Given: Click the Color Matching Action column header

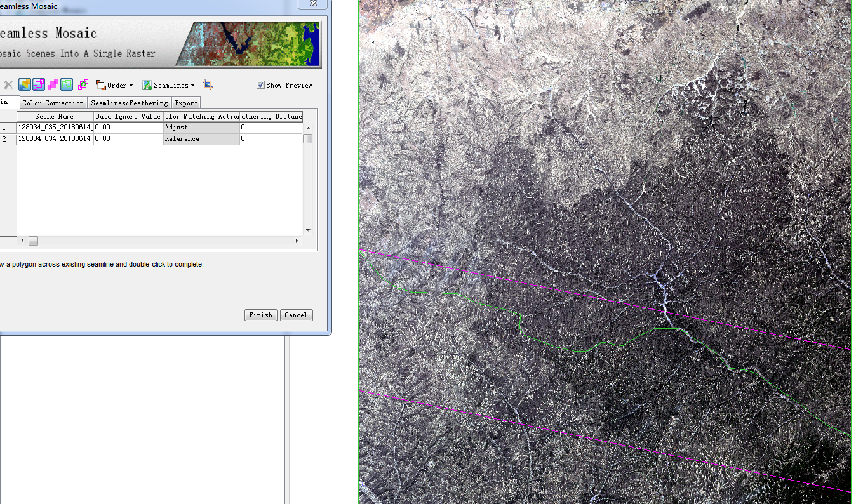Looking at the screenshot, I should click(x=201, y=117).
